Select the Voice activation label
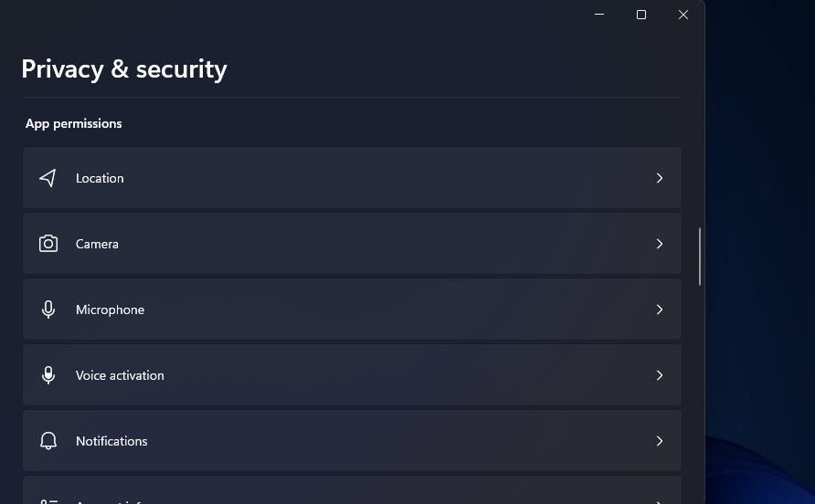 (120, 375)
